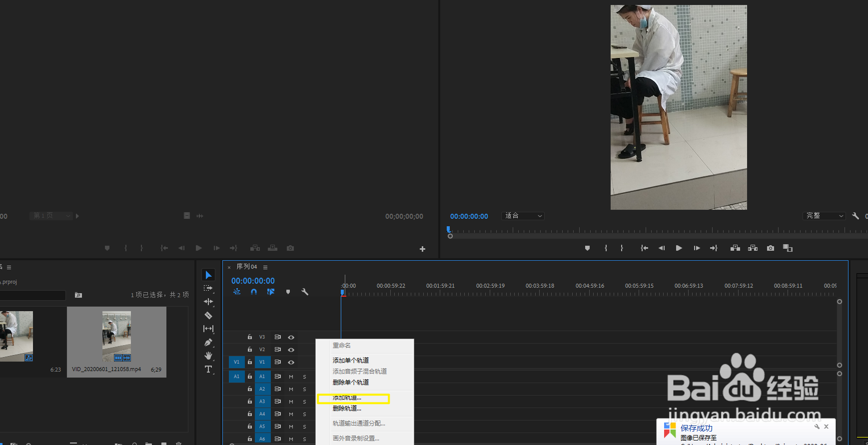This screenshot has height=445, width=868.
Task: Play the sequence in program monitor
Action: tap(679, 248)
